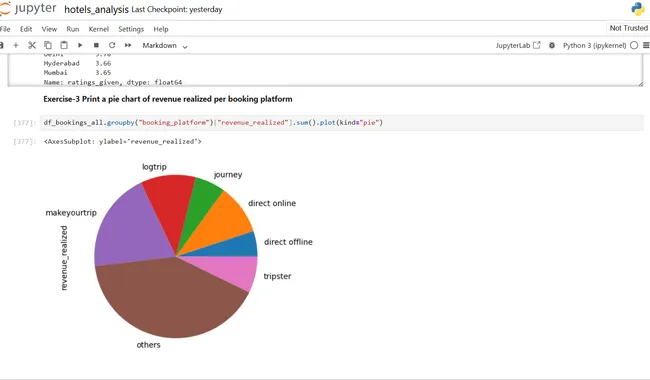Viewport: 650px width, 380px height.
Task: Click the brown others pie slice
Action: tap(170, 298)
